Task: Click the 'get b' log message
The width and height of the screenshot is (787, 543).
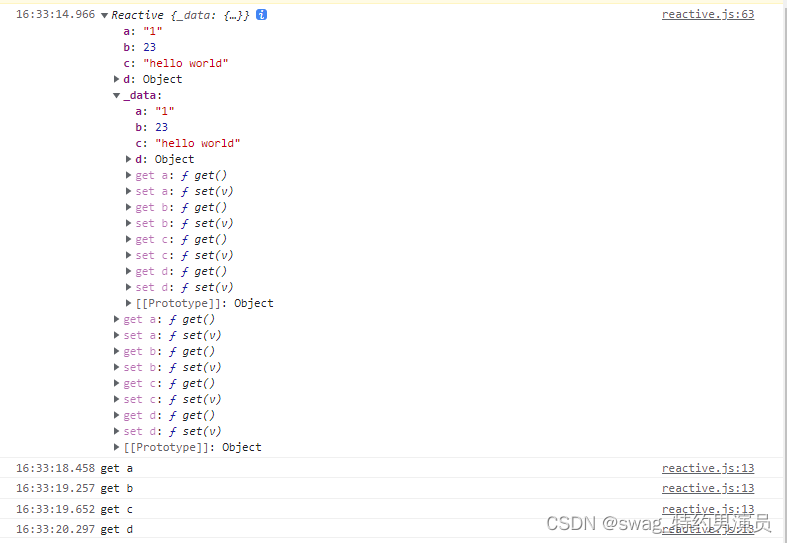Action: click(116, 489)
